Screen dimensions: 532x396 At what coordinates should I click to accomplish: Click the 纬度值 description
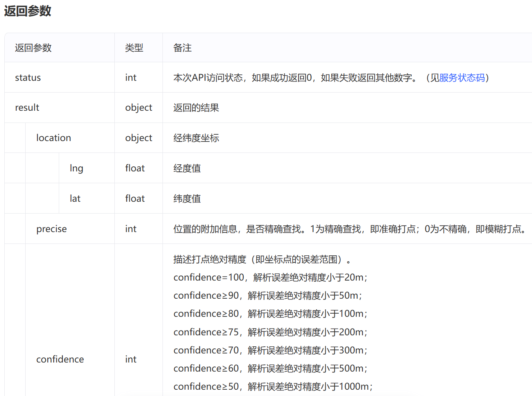click(187, 199)
